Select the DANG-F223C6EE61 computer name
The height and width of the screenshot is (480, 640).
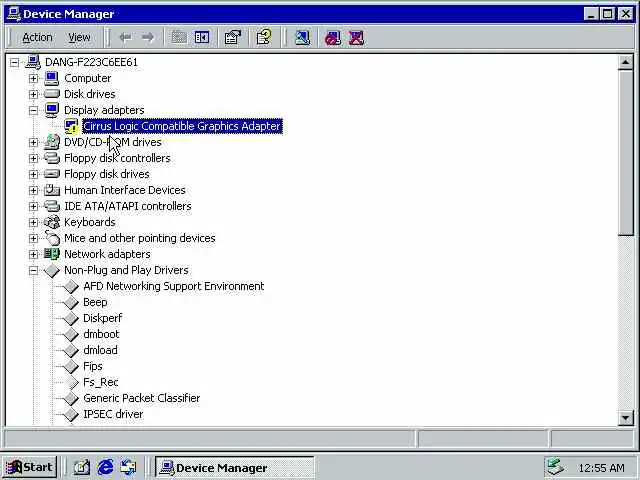pos(91,62)
